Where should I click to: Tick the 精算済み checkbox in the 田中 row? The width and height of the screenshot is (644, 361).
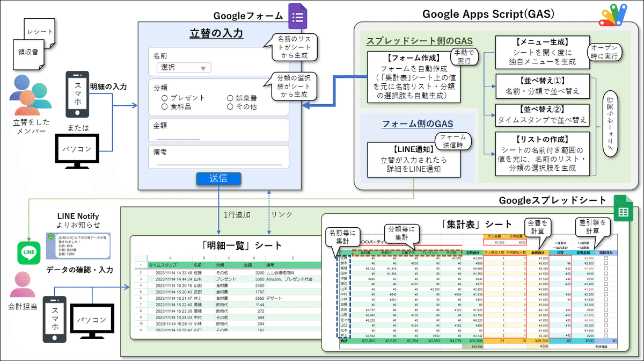[x=605, y=273]
